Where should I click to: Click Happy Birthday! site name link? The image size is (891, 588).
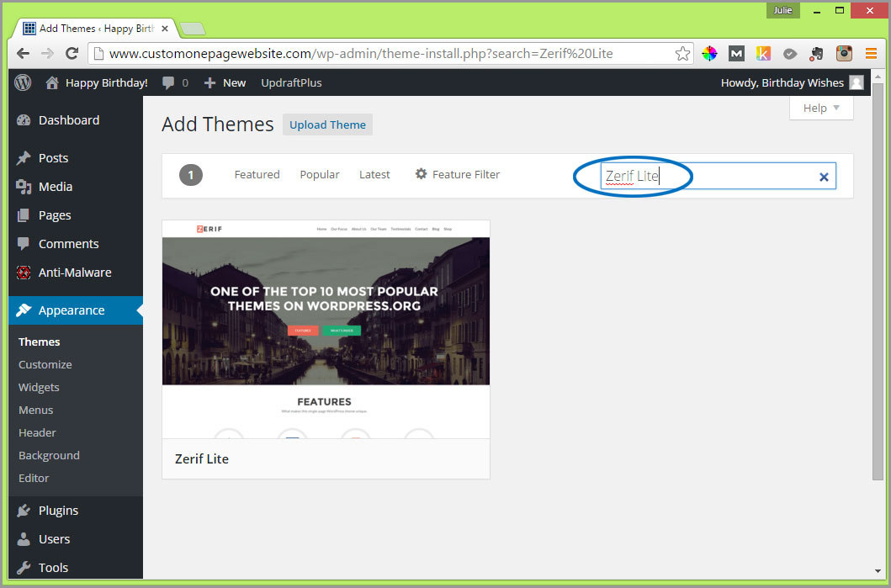107,83
